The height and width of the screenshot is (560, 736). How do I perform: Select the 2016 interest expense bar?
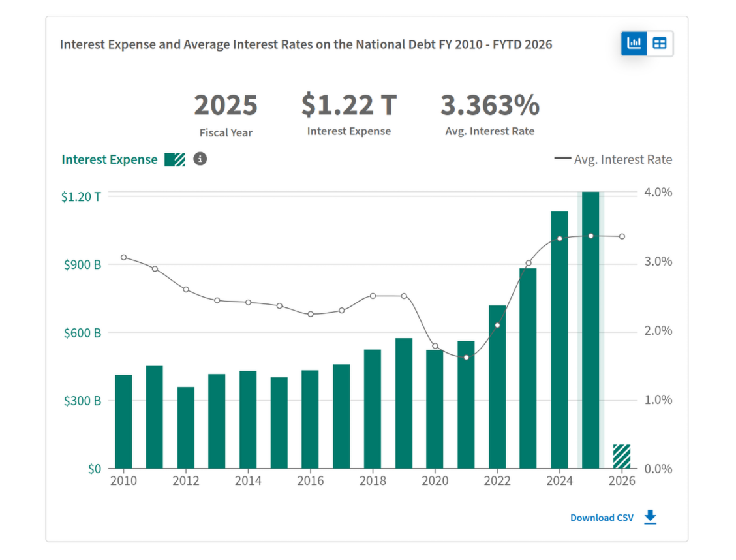click(x=311, y=419)
